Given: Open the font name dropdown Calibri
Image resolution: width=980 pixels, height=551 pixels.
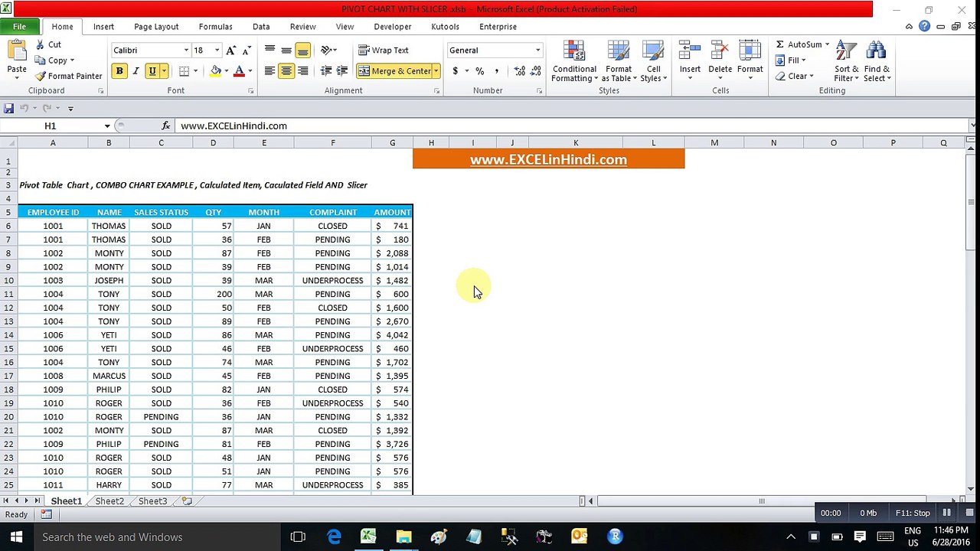Looking at the screenshot, I should coord(186,51).
